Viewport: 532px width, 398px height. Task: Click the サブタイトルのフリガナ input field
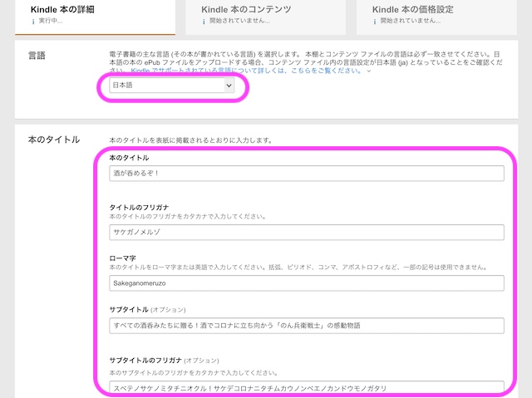point(307,387)
